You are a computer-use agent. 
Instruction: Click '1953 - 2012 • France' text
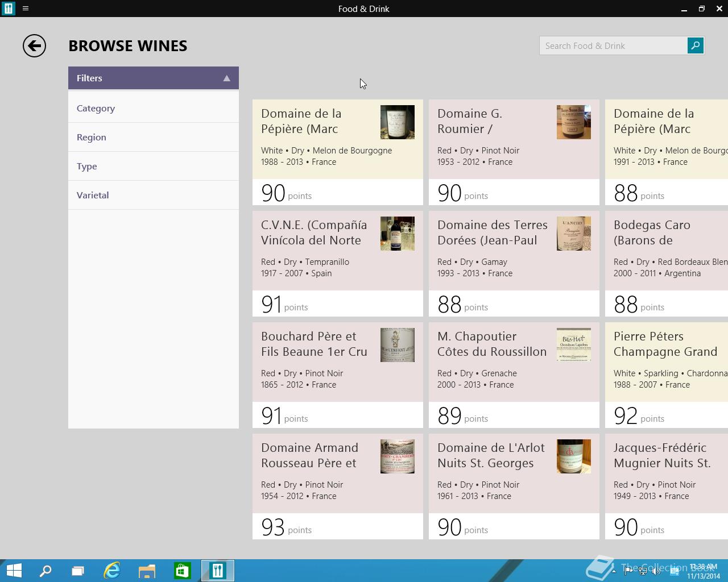pyautogui.click(x=475, y=162)
